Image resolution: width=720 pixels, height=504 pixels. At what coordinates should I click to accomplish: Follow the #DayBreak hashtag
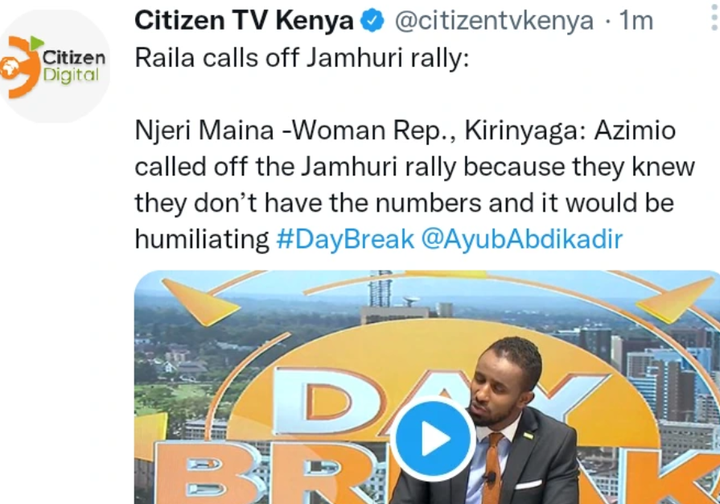point(345,239)
